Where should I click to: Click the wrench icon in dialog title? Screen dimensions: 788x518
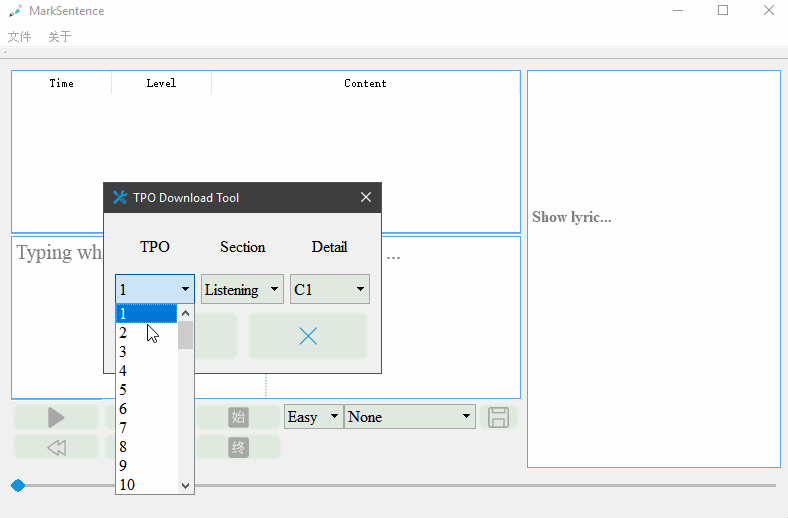[x=120, y=197]
